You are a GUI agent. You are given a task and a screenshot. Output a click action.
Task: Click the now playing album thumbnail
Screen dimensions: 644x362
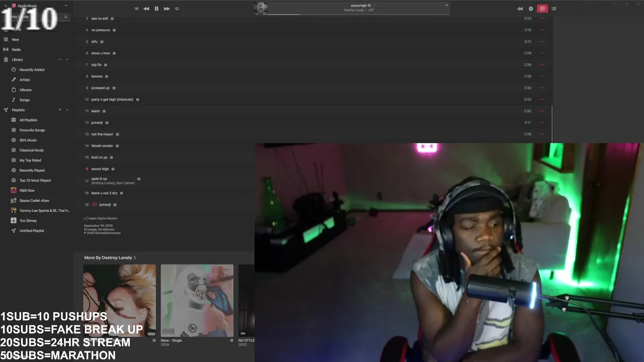point(261,8)
